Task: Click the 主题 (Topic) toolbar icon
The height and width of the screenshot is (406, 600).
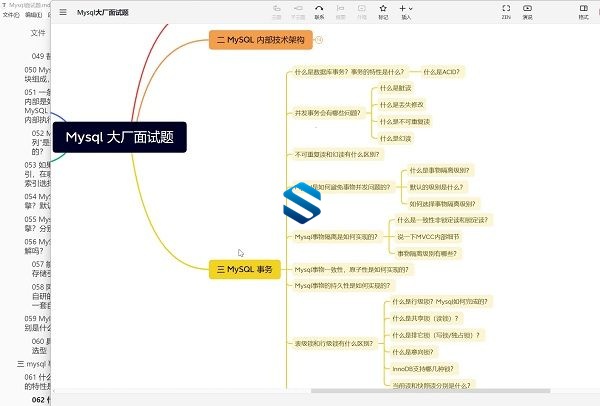Action: [277, 12]
